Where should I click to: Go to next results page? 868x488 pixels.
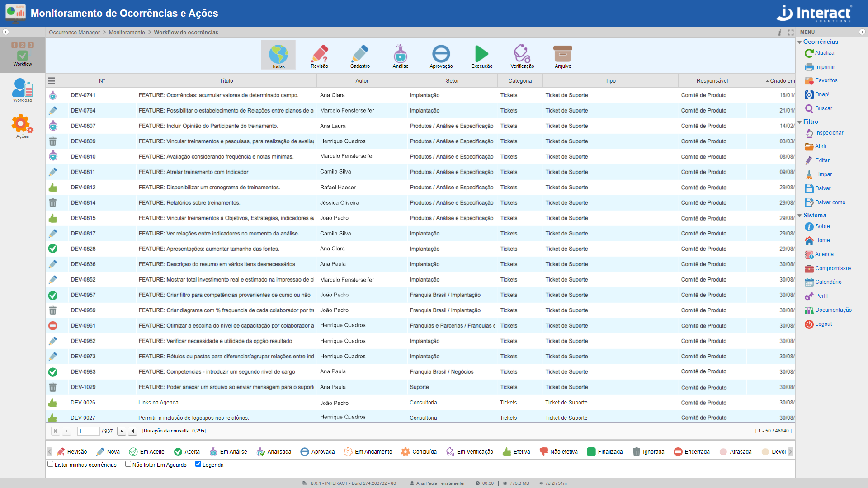pyautogui.click(x=122, y=431)
